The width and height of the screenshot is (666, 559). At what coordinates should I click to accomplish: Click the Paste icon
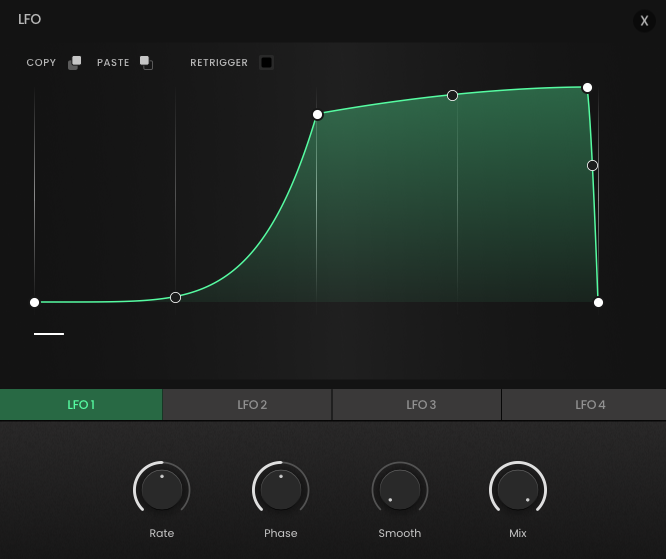coord(147,62)
